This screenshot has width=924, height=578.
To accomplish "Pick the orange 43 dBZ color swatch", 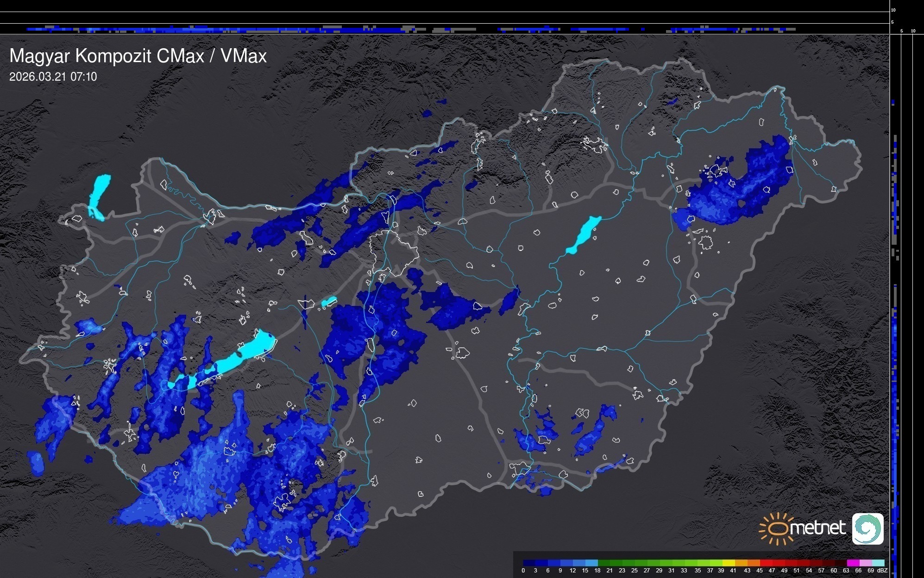I will click(x=754, y=563).
